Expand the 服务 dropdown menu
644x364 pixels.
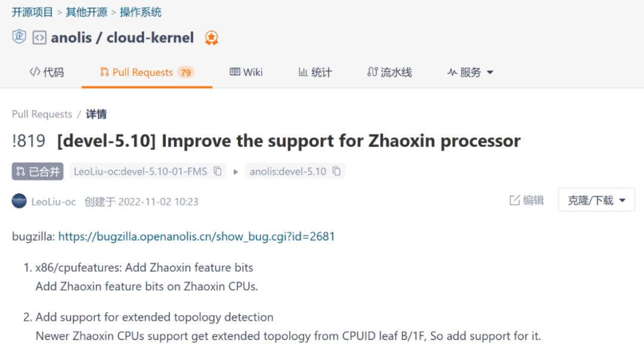pyautogui.click(x=470, y=72)
